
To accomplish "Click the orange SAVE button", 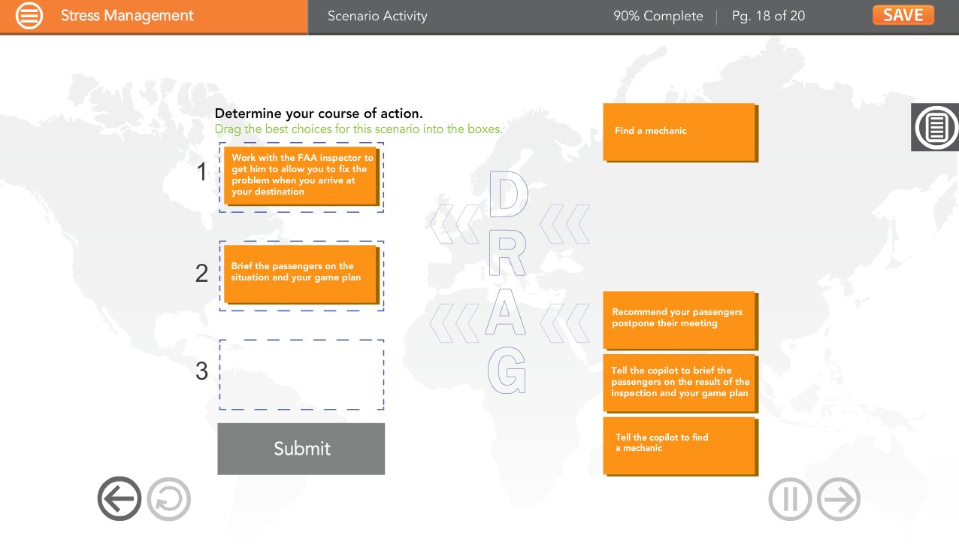I will tap(903, 15).
